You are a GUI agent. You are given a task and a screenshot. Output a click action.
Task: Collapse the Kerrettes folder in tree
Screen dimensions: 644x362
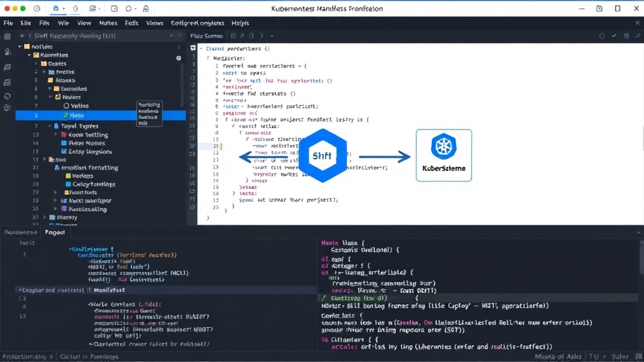(29, 55)
